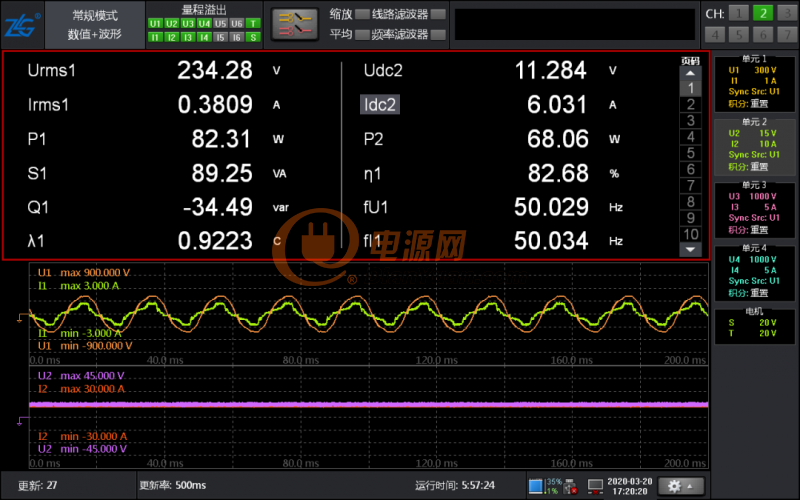Enable the 频率滤波器 frequency filter
This screenshot has height=500, width=800.
click(x=437, y=34)
